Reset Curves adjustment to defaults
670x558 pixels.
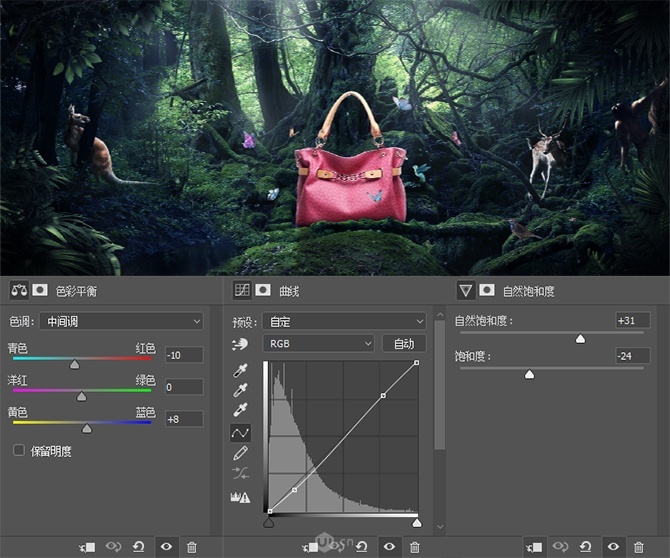361,547
